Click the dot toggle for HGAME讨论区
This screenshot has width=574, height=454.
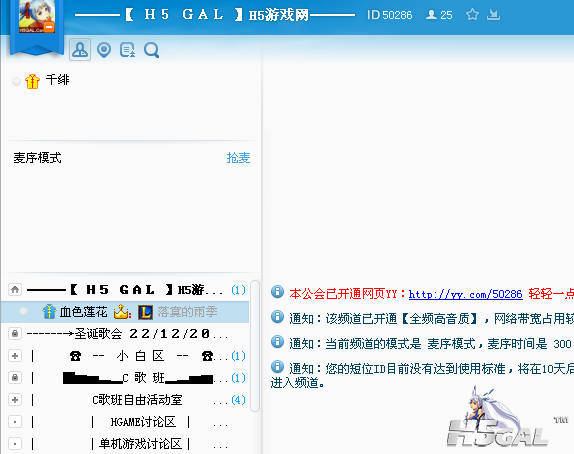pyautogui.click(x=15, y=421)
